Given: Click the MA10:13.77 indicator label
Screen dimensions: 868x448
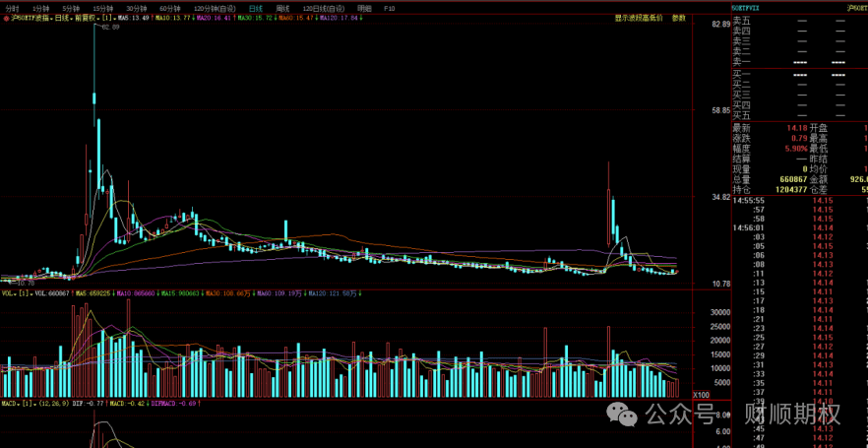Looking at the screenshot, I should coord(172,18).
